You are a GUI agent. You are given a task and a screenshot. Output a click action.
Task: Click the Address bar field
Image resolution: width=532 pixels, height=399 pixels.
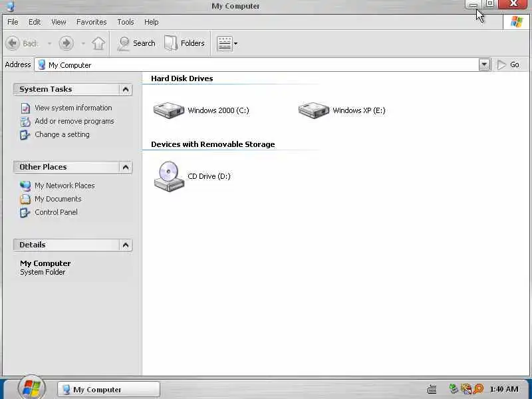[x=257, y=65]
